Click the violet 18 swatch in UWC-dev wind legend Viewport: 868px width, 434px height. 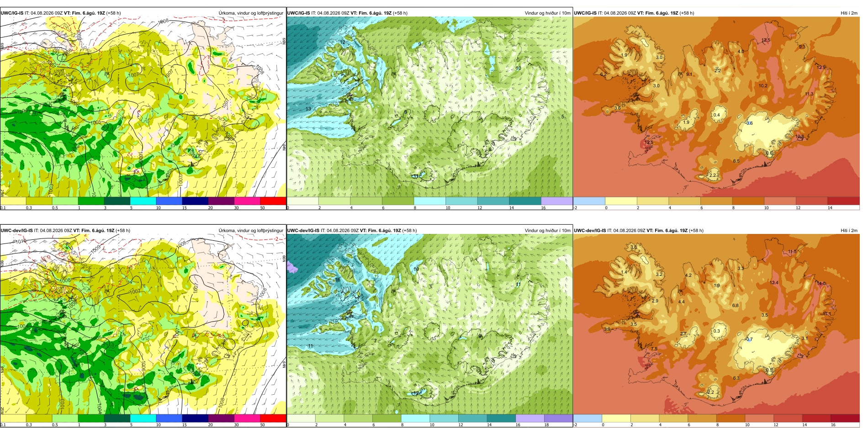[x=558, y=418]
